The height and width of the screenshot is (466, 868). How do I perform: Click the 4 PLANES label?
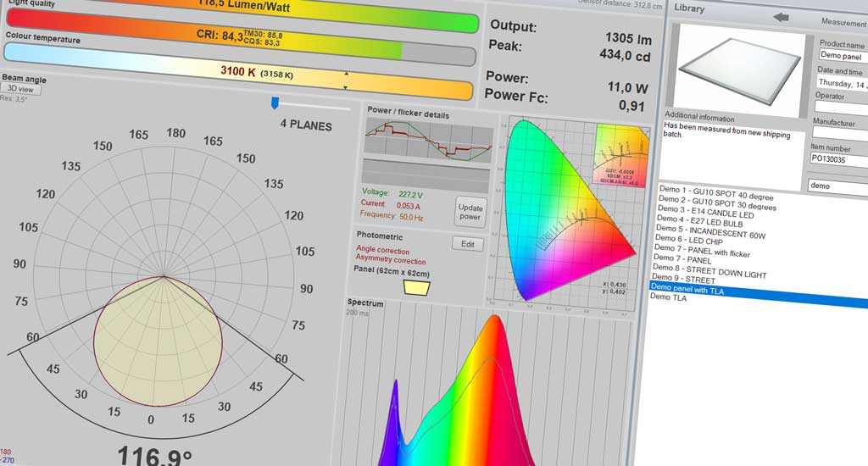pos(306,125)
